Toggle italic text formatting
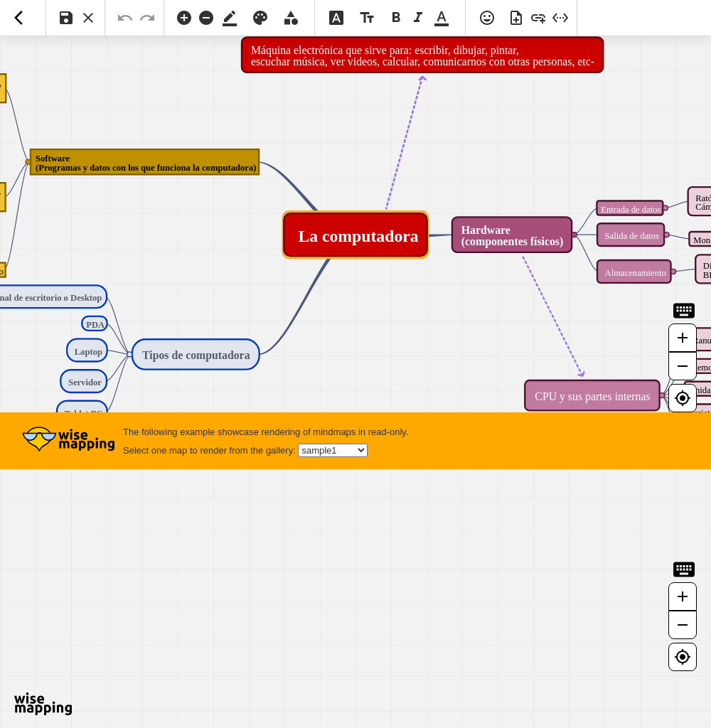Image resolution: width=711 pixels, height=728 pixels. point(418,18)
